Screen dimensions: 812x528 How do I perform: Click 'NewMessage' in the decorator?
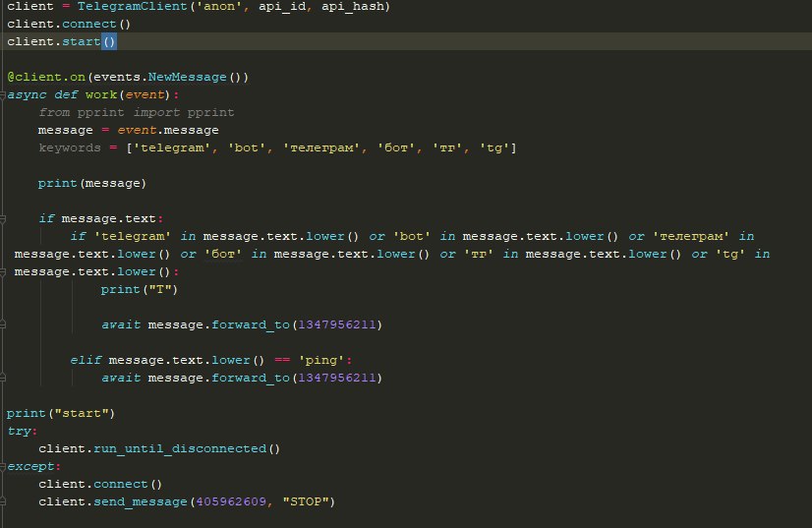click(x=188, y=77)
